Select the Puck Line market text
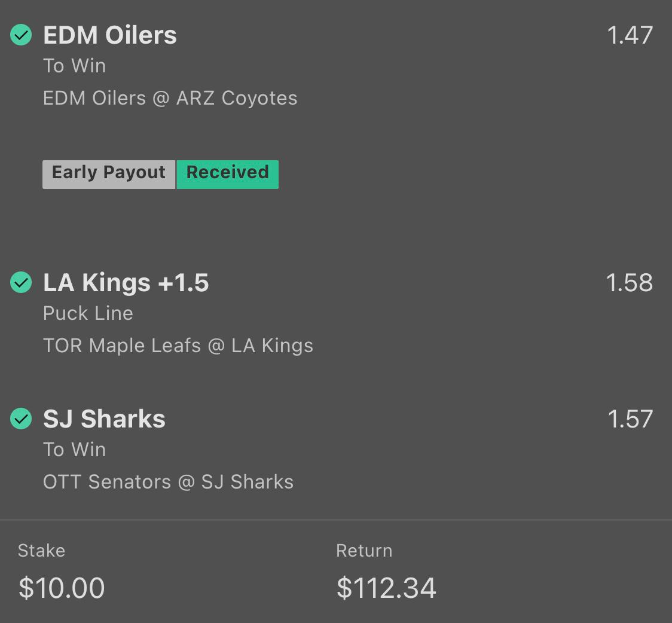The image size is (672, 623). [x=88, y=313]
